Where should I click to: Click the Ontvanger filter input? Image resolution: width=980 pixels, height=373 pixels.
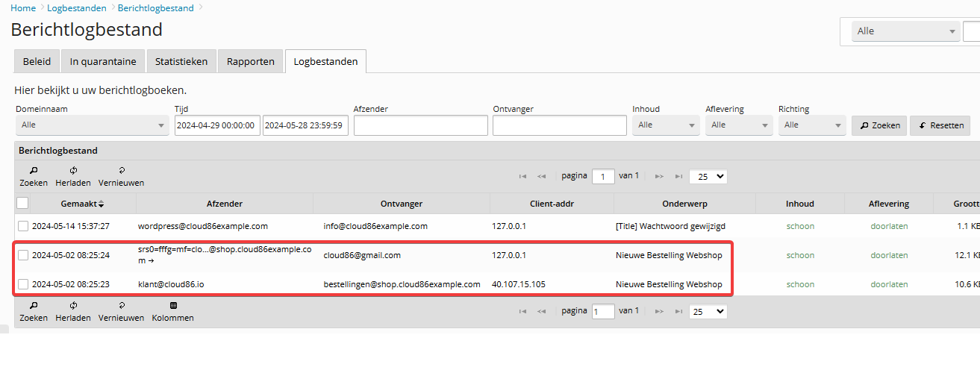[x=560, y=125]
